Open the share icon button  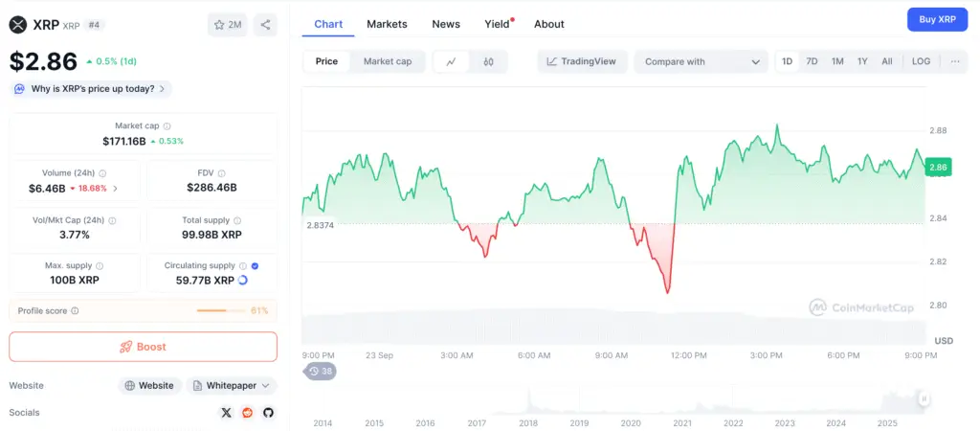tap(266, 25)
